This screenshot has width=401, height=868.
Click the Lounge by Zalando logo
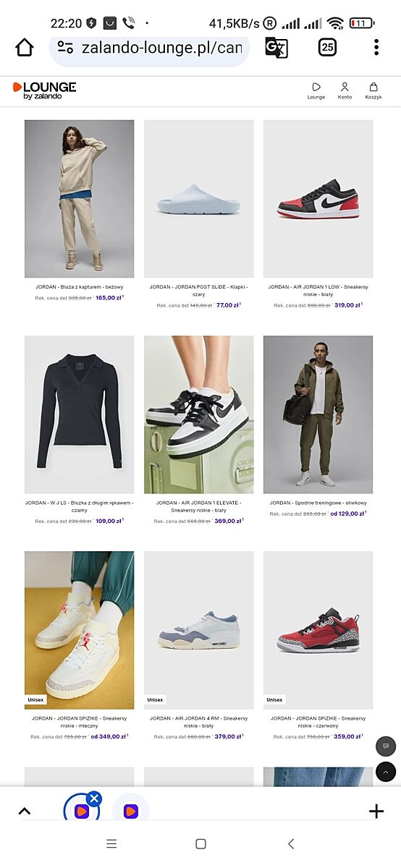click(x=44, y=90)
